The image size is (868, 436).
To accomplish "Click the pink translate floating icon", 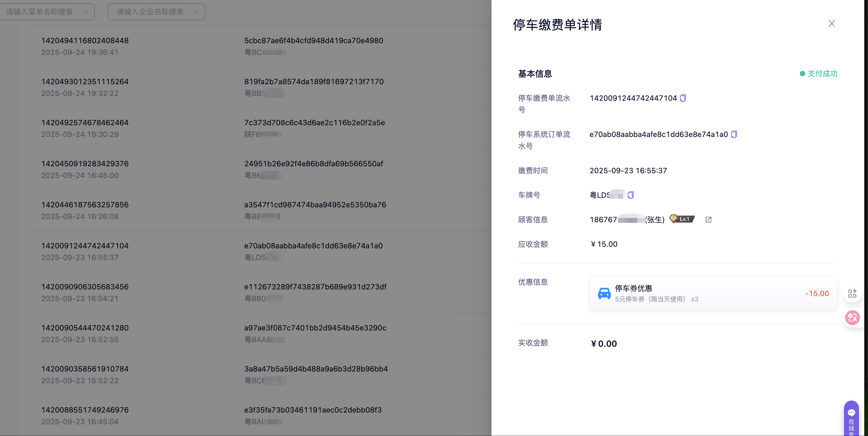I will pos(852,318).
